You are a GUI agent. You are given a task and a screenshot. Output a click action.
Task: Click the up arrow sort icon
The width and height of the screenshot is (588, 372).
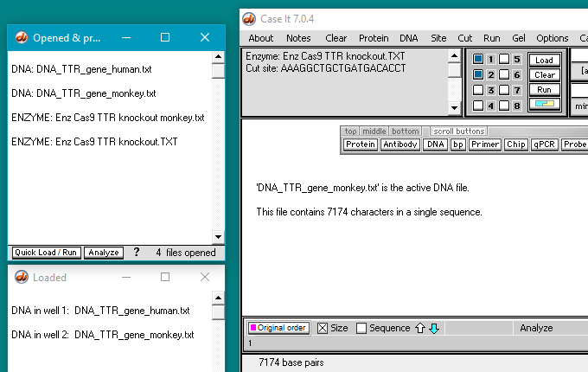pos(420,328)
